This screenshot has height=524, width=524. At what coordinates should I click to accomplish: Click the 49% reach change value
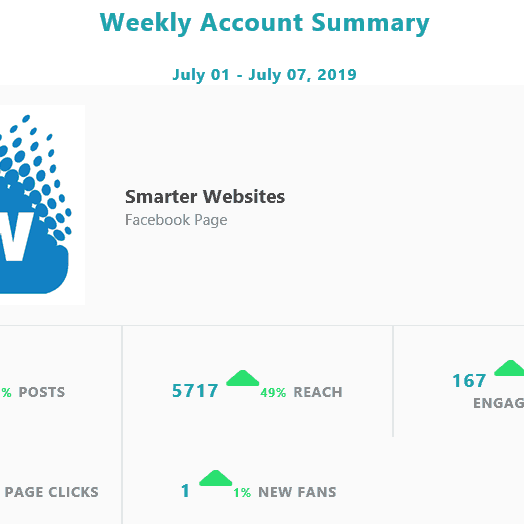pyautogui.click(x=273, y=393)
